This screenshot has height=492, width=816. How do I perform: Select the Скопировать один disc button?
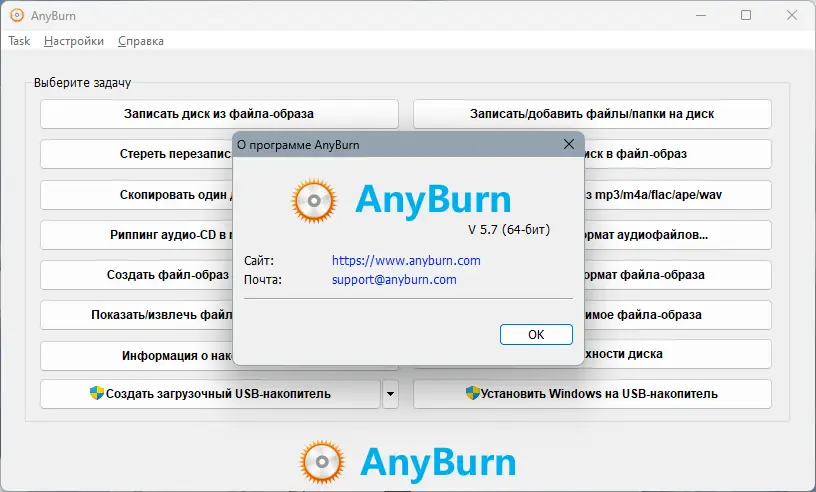pyautogui.click(x=136, y=195)
